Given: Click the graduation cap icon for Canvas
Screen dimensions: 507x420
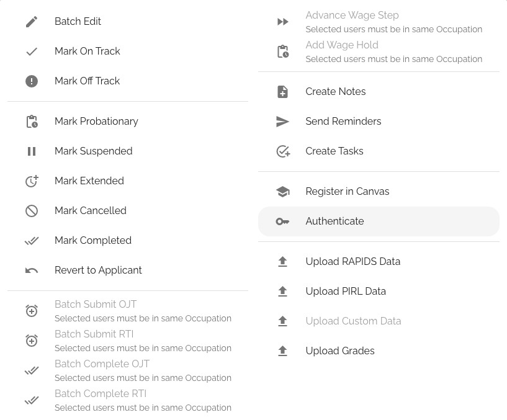Looking at the screenshot, I should [x=282, y=192].
